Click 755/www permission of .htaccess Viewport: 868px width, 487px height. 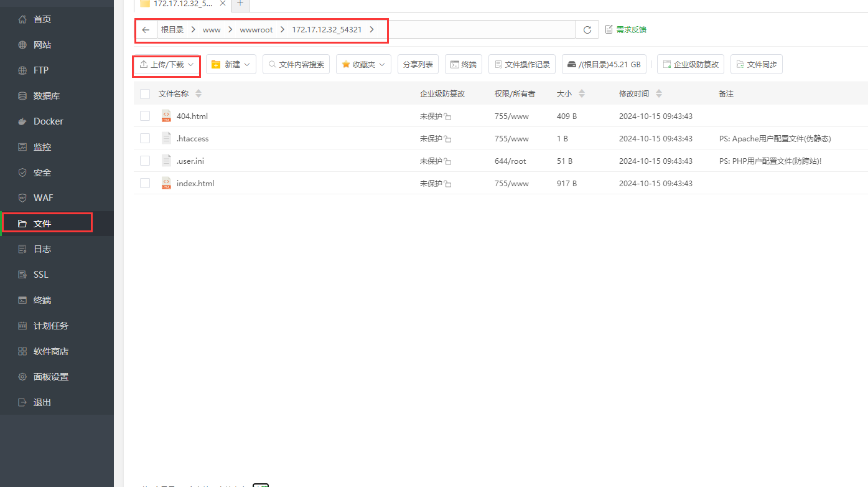pyautogui.click(x=511, y=139)
